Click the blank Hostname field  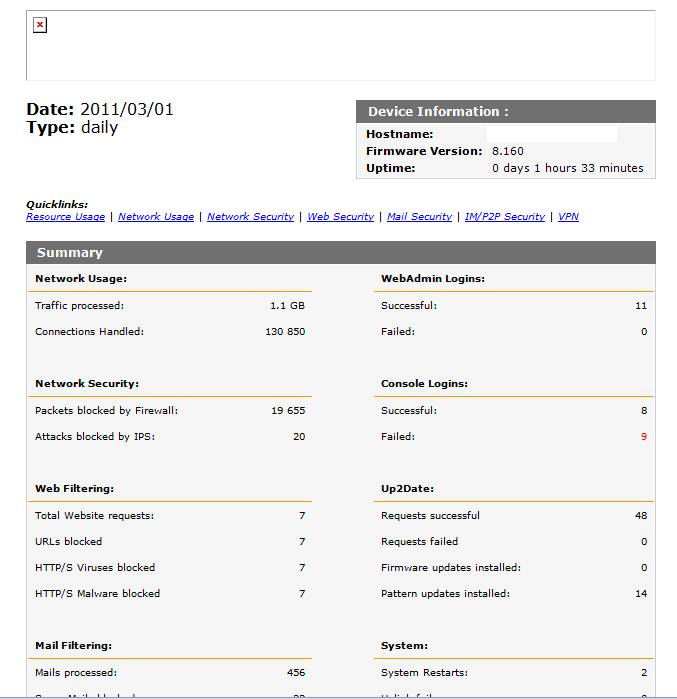tap(551, 134)
